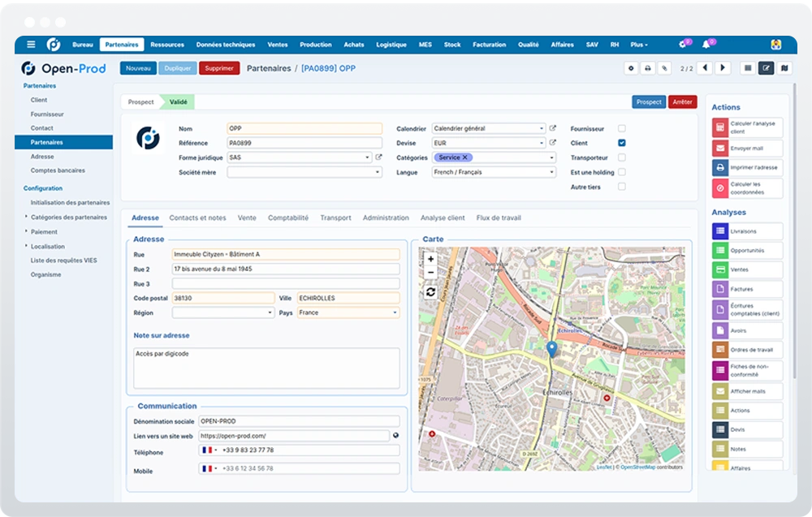Screen dimensions: 812x517
Task: Run Calculer l'analyse client action
Action: point(747,127)
